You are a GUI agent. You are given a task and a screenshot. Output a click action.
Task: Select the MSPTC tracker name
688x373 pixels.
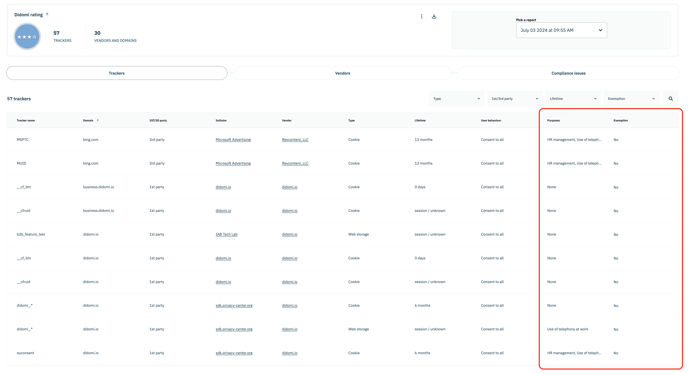(22, 140)
